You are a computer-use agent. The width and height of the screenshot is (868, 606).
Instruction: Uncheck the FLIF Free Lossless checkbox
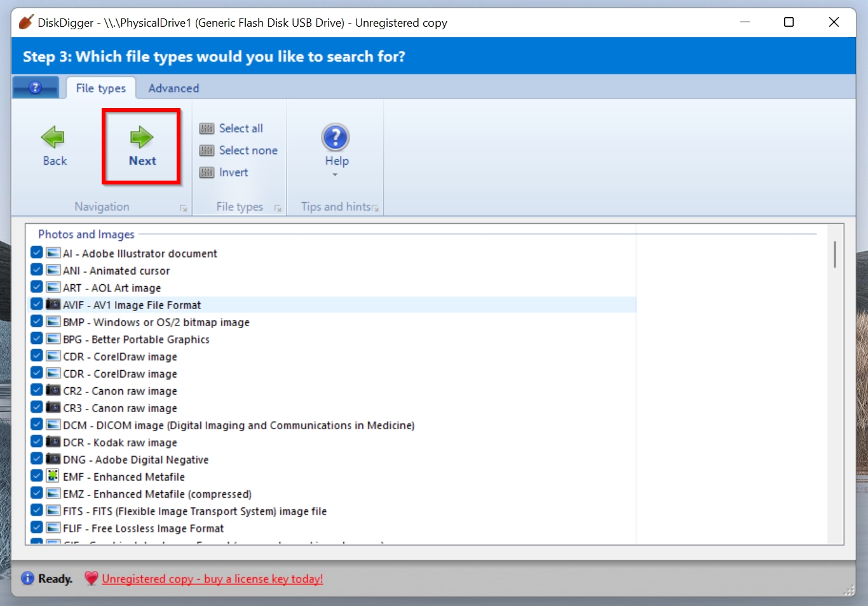coord(37,527)
